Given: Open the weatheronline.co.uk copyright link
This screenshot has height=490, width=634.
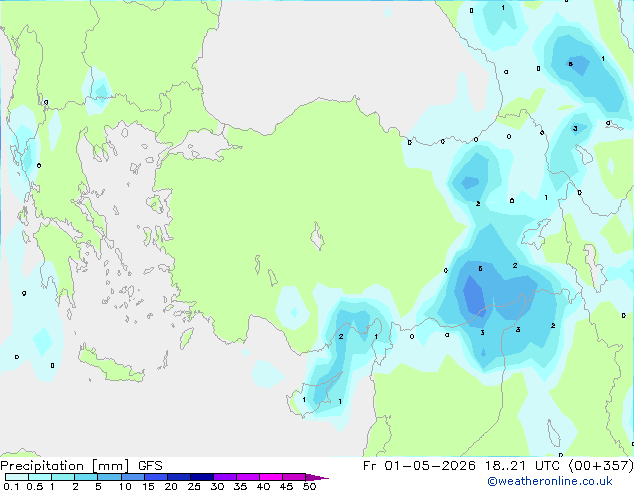Looking at the screenshot, I should [550, 481].
